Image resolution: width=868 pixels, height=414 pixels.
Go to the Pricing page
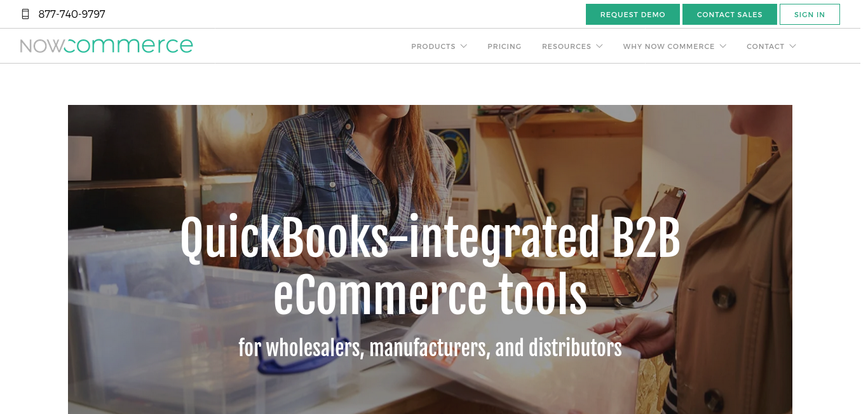point(505,46)
